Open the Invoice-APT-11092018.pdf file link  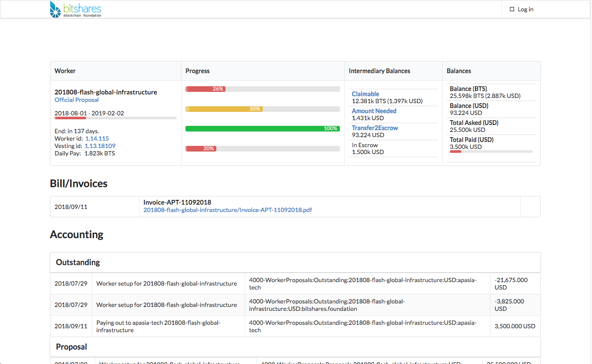point(228,210)
